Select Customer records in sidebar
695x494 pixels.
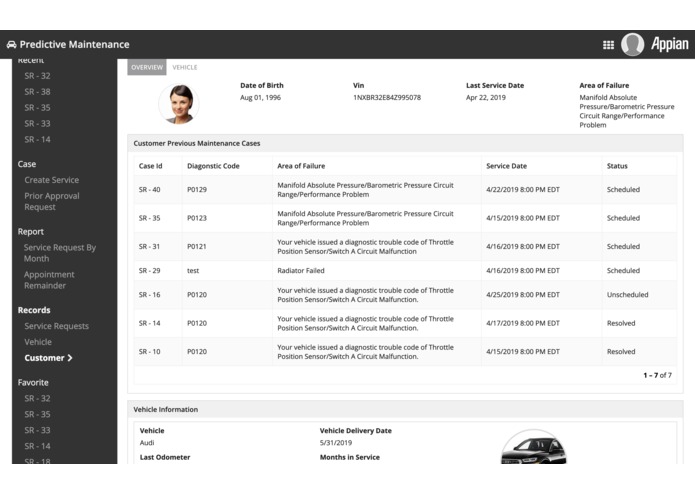coord(44,358)
